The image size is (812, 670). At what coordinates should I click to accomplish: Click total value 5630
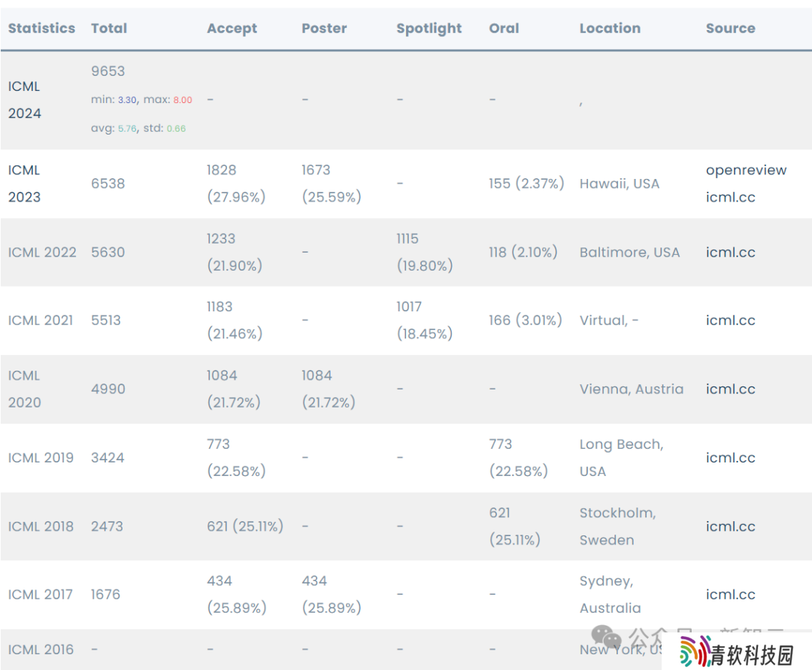[108, 252]
